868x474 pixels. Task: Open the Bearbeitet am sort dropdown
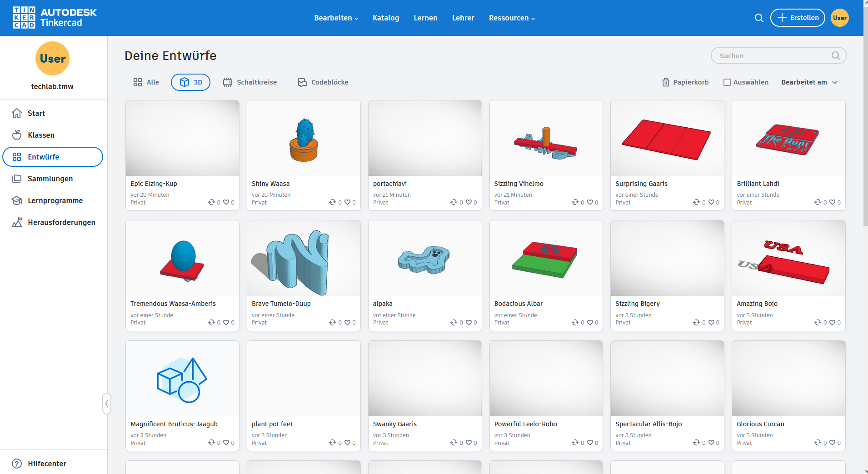pyautogui.click(x=809, y=82)
